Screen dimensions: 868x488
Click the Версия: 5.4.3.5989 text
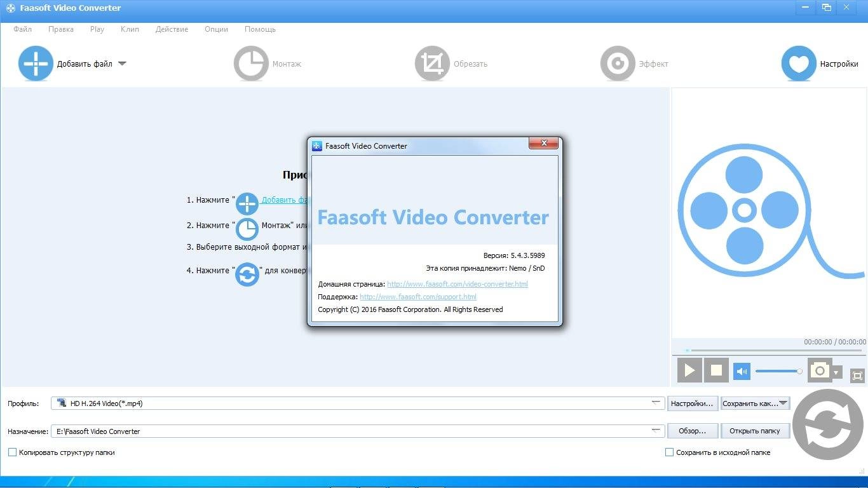coord(514,255)
